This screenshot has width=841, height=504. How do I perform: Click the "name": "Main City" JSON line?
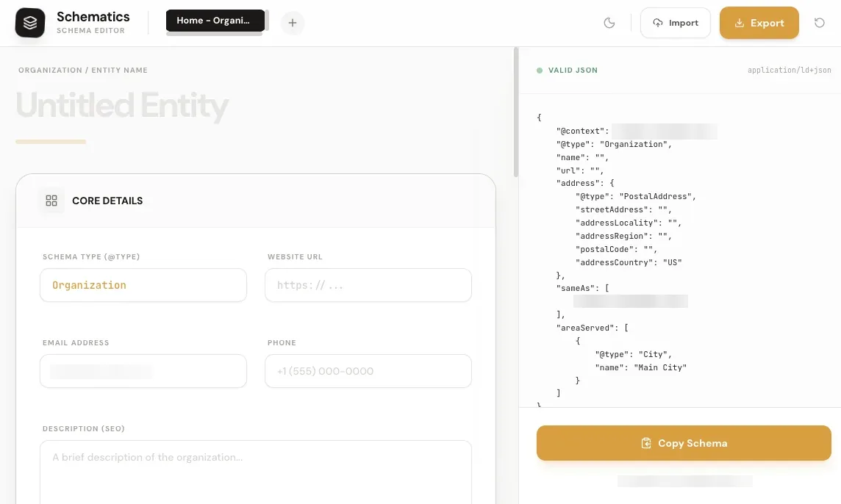point(640,367)
